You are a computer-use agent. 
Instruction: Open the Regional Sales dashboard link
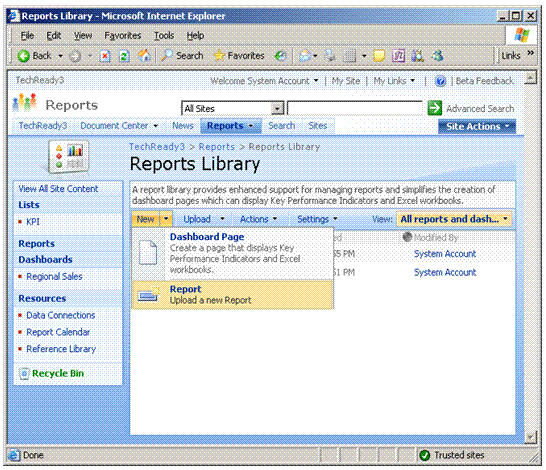(54, 276)
